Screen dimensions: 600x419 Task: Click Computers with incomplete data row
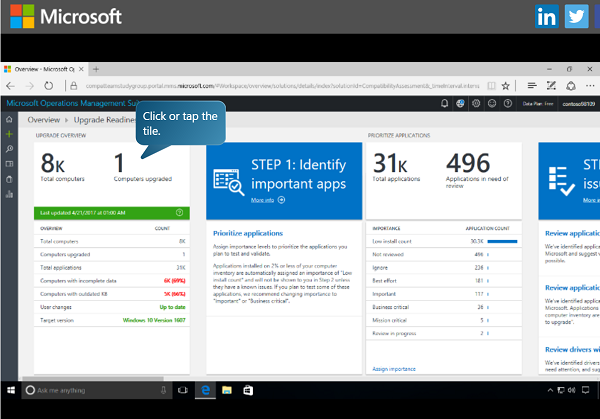[x=112, y=281]
